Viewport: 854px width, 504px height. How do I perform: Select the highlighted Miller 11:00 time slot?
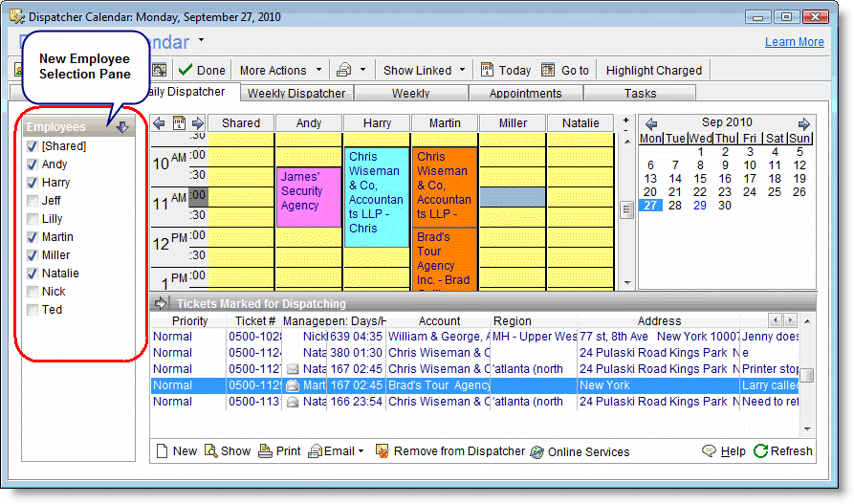[512, 197]
